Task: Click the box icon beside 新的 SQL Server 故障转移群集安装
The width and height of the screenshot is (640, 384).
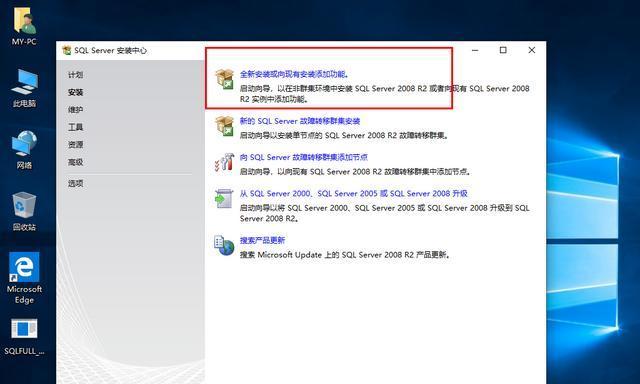Action: [x=224, y=126]
